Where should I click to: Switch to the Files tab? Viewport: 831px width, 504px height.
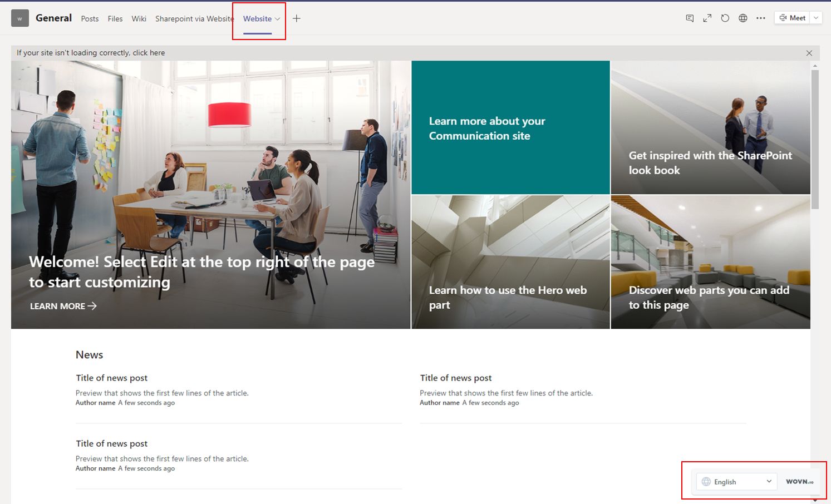115,19
